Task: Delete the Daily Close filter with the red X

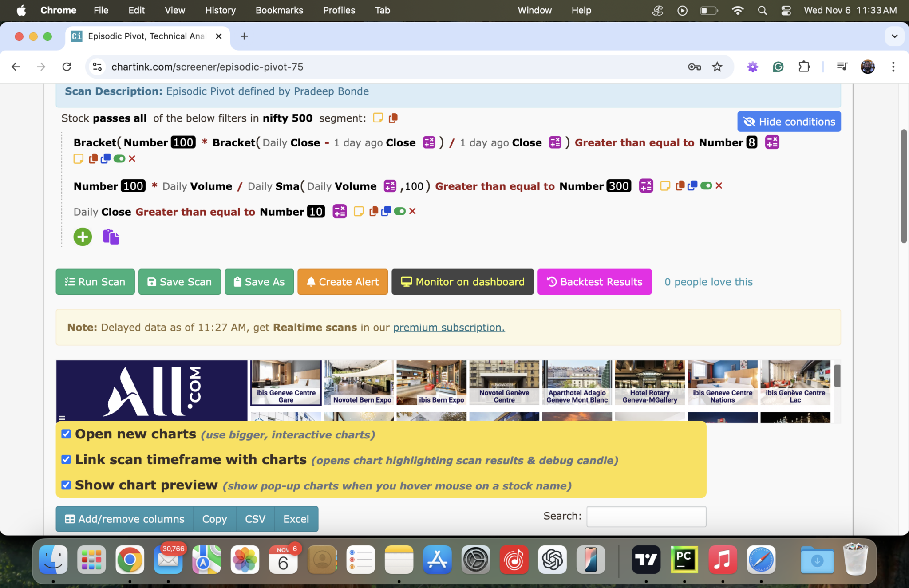Action: tap(412, 211)
